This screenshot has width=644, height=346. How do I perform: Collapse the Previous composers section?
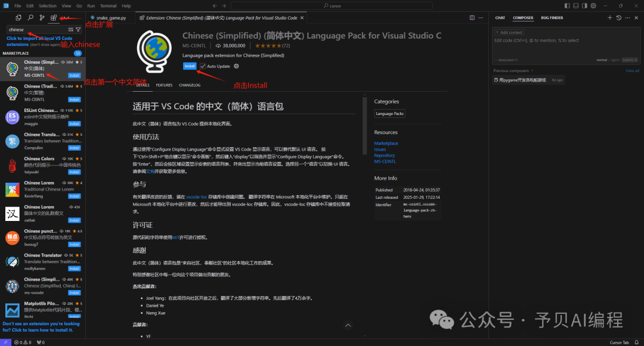513,70
